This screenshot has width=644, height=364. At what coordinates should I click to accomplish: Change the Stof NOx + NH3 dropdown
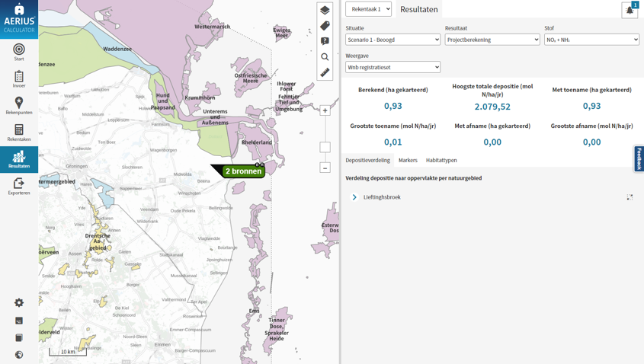tap(591, 40)
